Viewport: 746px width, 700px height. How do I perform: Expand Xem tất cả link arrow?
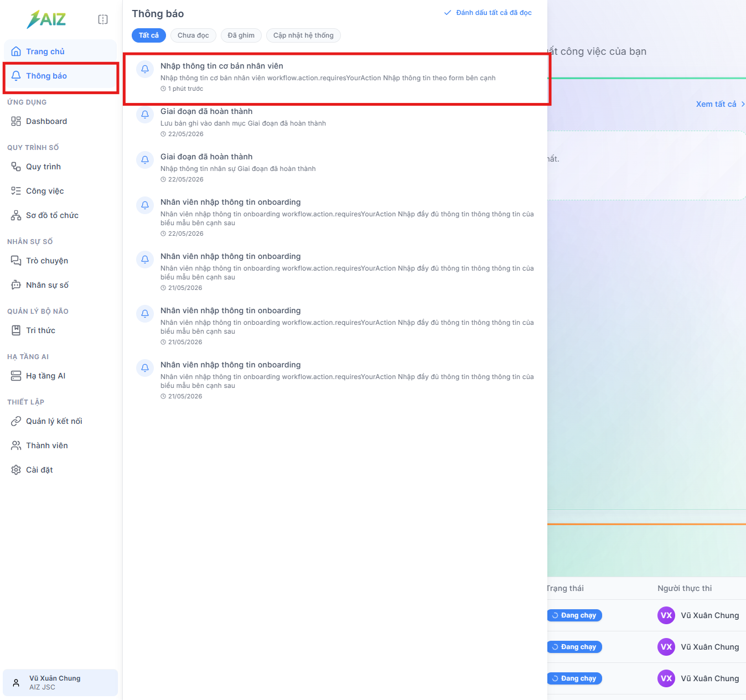743,104
